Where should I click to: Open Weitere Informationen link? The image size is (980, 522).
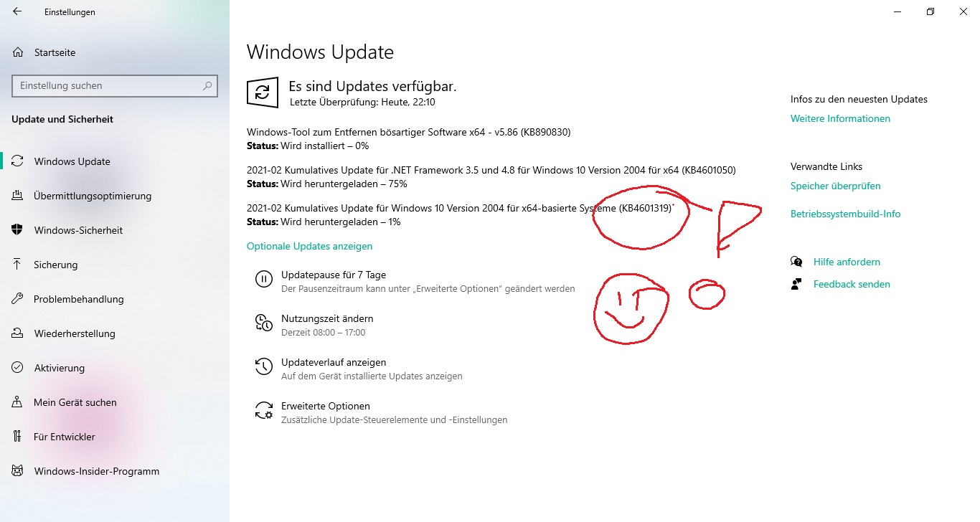tap(840, 118)
